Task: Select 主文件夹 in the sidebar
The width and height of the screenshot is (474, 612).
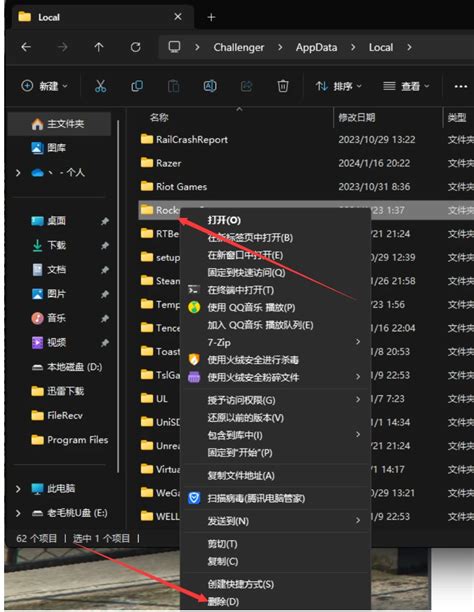Action: tap(59, 124)
